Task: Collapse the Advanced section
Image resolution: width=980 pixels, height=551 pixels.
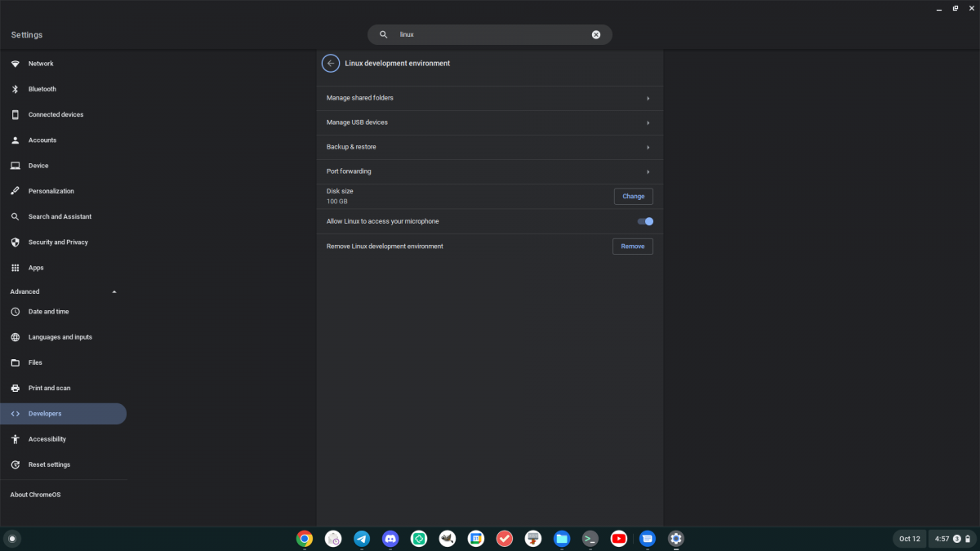Action: 114,291
